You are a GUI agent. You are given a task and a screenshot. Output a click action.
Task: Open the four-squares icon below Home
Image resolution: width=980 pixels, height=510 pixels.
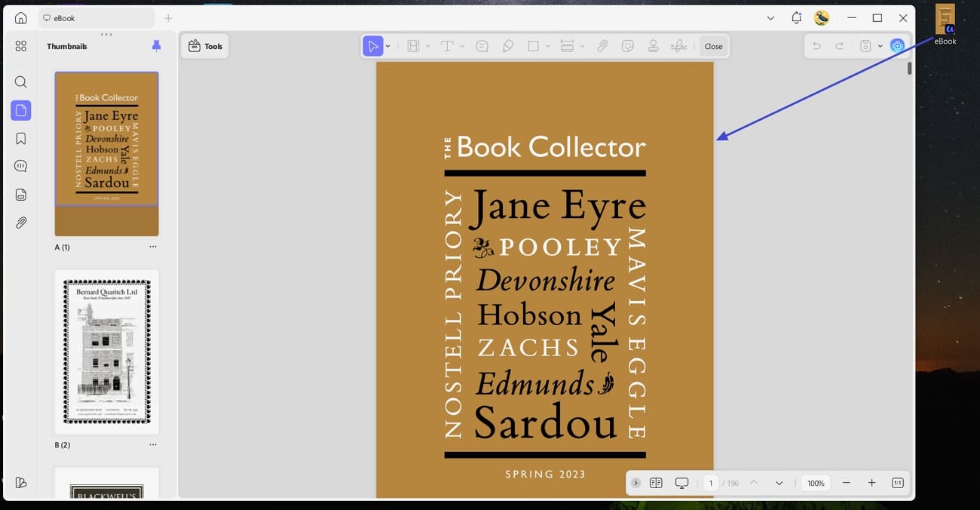click(x=21, y=46)
